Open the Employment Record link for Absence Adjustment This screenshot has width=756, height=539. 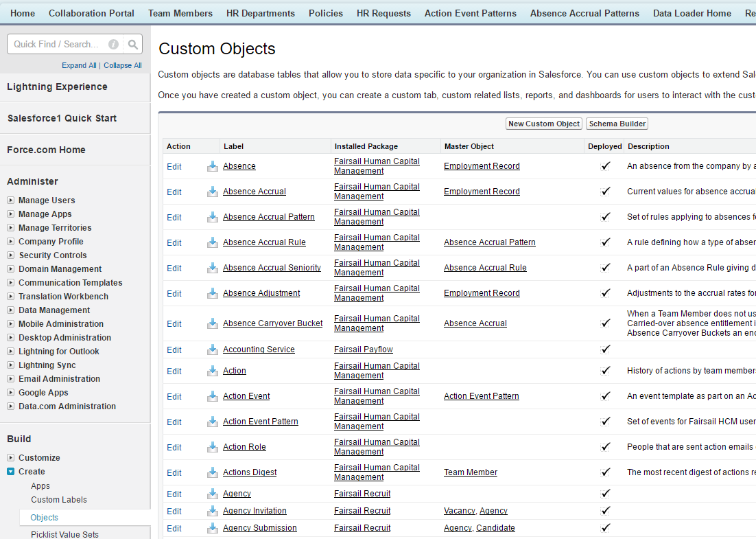[x=482, y=293]
